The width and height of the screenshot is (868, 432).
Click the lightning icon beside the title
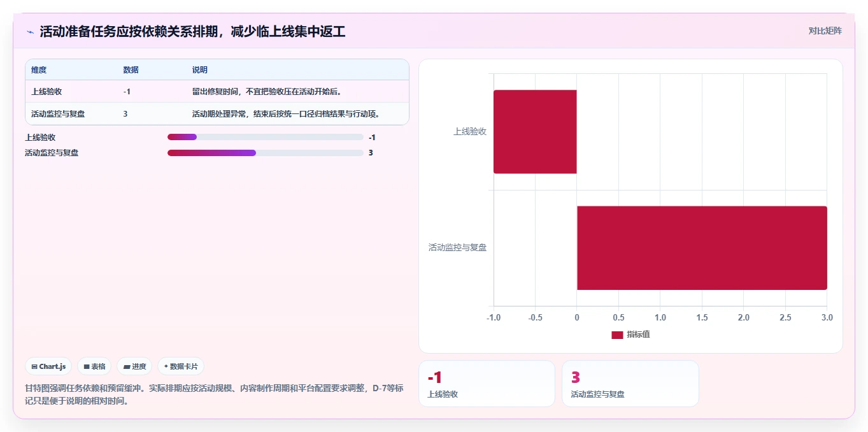pos(31,32)
